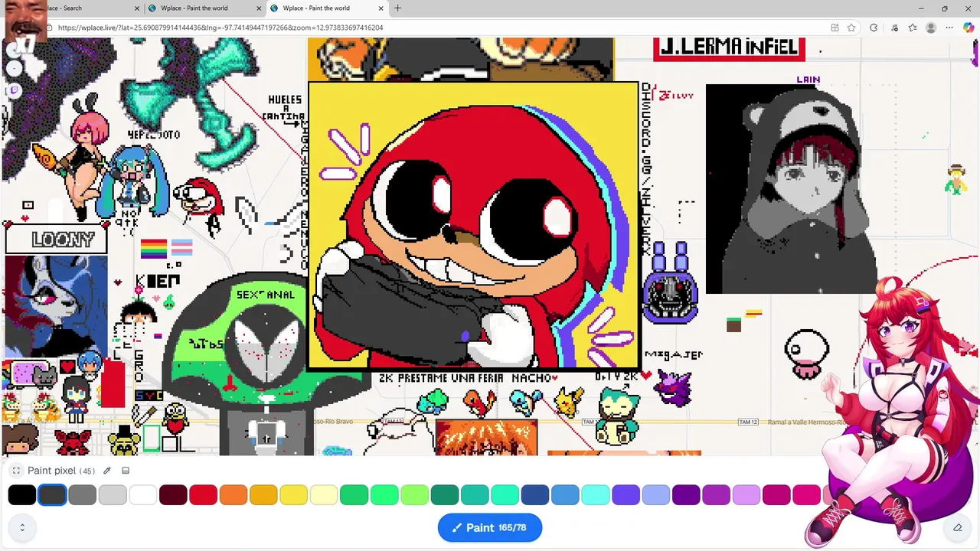Viewport: 980px width, 551px height.
Task: Pick the medium green swatch
Action: [354, 495]
